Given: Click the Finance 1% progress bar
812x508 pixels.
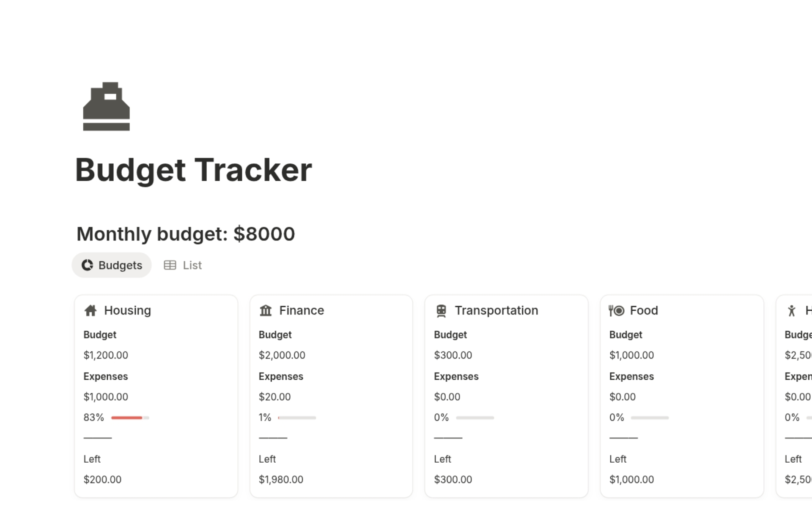Looking at the screenshot, I should pyautogui.click(x=296, y=418).
